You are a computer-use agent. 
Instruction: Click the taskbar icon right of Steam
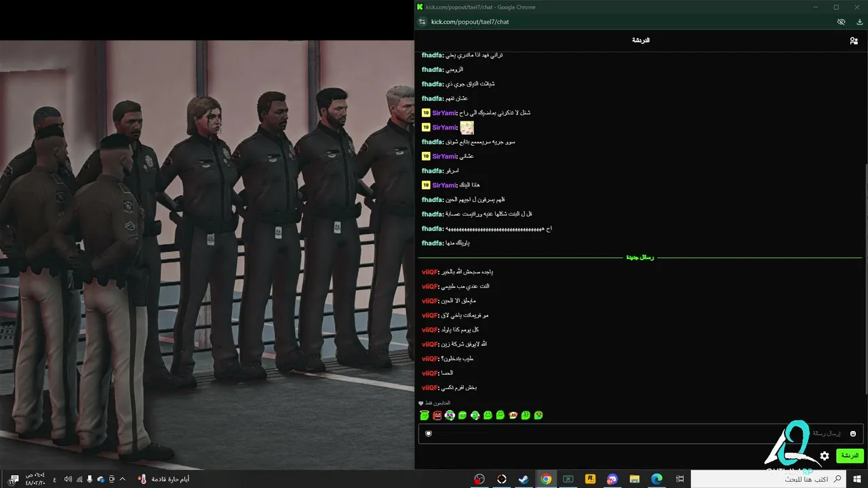coord(546,479)
